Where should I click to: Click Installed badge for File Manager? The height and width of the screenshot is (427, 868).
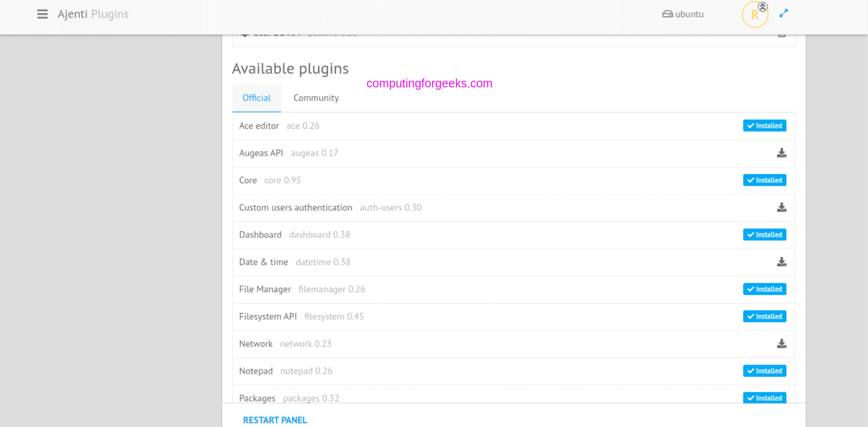tap(764, 289)
